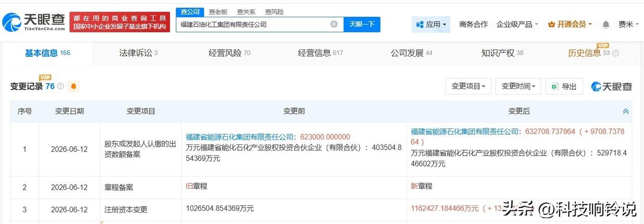Click the value 623000.000000 in 变更前
Screen dimensions: 644x224
pos(325,137)
